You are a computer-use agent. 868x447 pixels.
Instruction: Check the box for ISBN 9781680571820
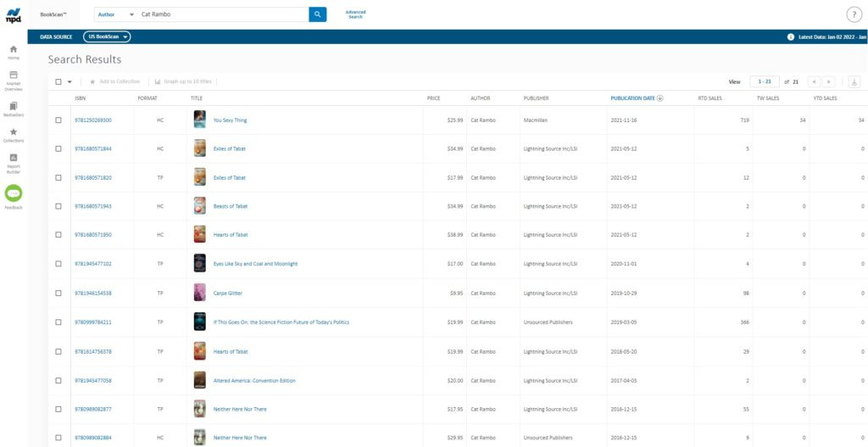pyautogui.click(x=58, y=178)
